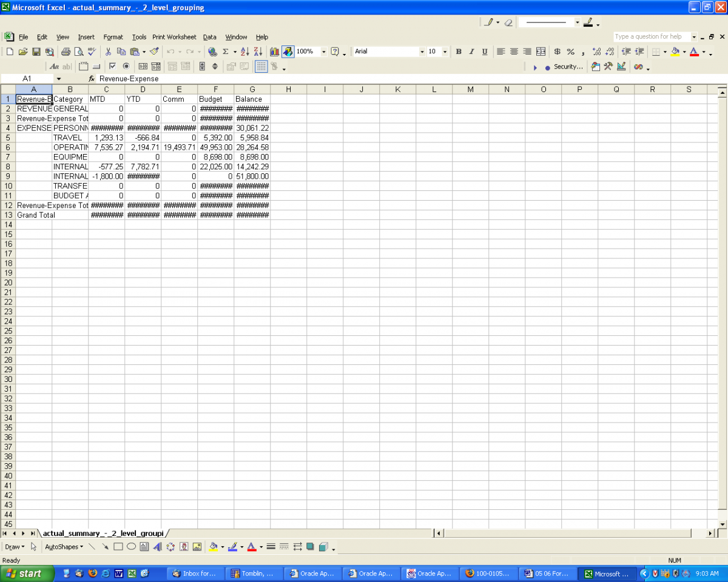The height and width of the screenshot is (582, 728).
Task: Click the Paste clipboard icon
Action: 135,52
